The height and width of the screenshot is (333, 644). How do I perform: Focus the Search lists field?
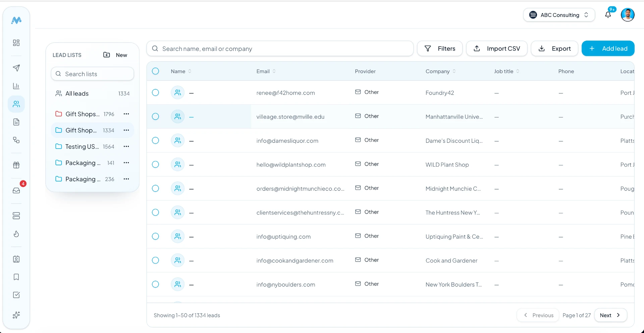click(x=92, y=74)
